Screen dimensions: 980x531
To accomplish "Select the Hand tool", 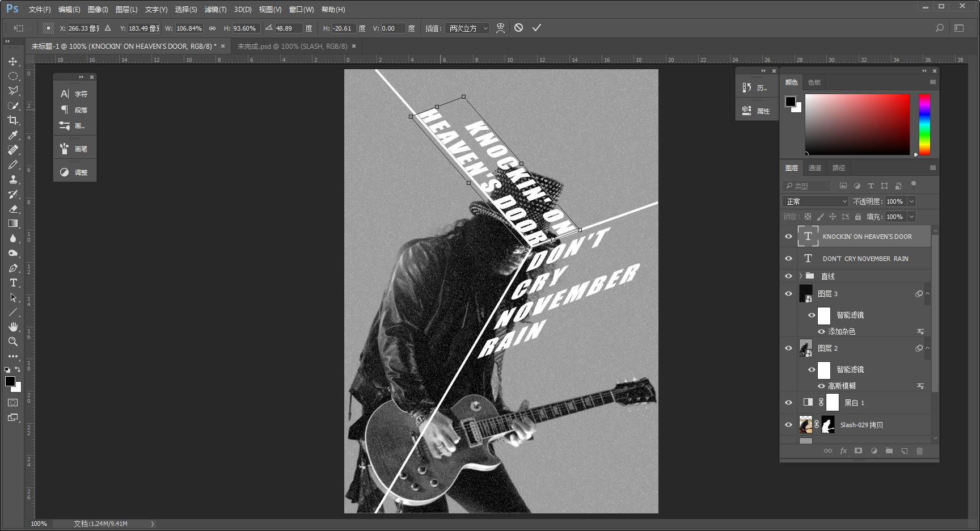I will [x=13, y=327].
